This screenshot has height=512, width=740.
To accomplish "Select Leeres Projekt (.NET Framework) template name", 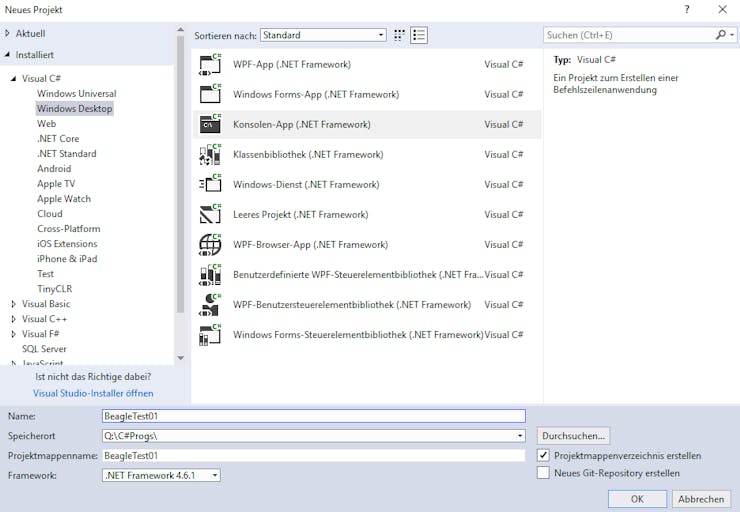I will pyautogui.click(x=300, y=215).
